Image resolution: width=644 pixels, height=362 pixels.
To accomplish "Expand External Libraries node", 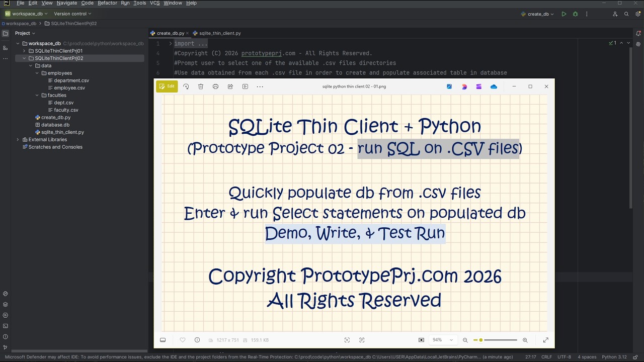I will pyautogui.click(x=18, y=139).
